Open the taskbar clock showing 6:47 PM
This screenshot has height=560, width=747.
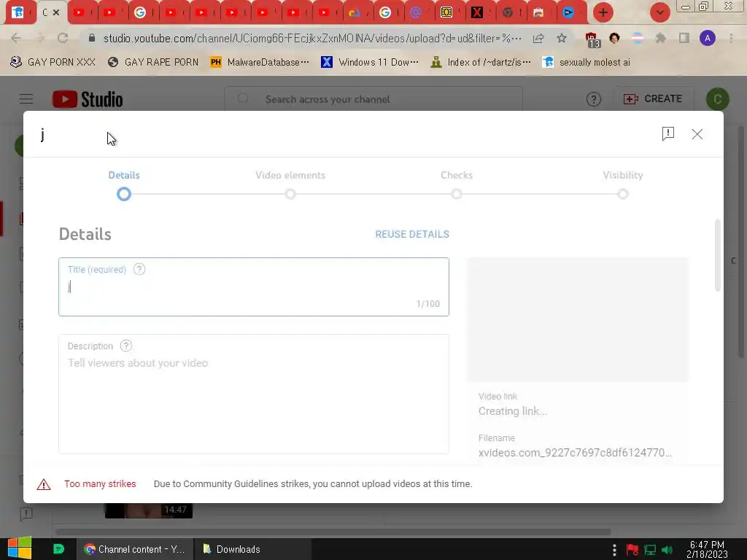pos(707,550)
